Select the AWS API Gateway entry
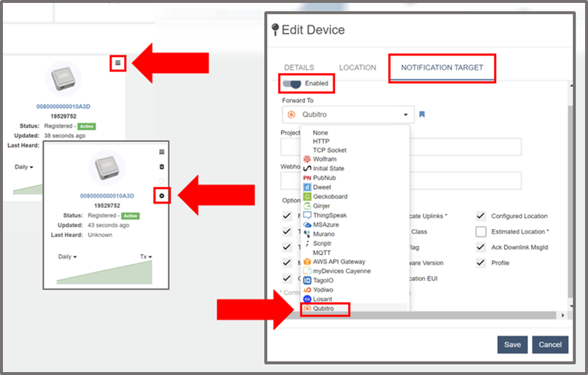This screenshot has height=375, width=588. (334, 262)
